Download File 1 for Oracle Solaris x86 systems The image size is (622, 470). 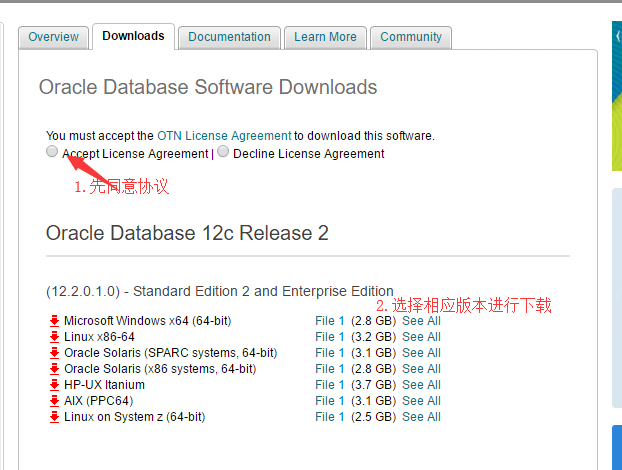coord(330,369)
